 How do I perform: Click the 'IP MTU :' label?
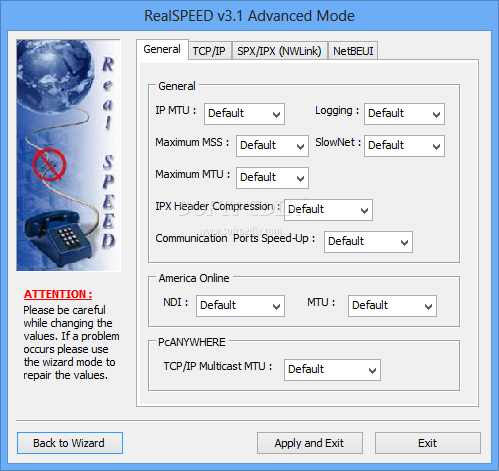coord(176,110)
